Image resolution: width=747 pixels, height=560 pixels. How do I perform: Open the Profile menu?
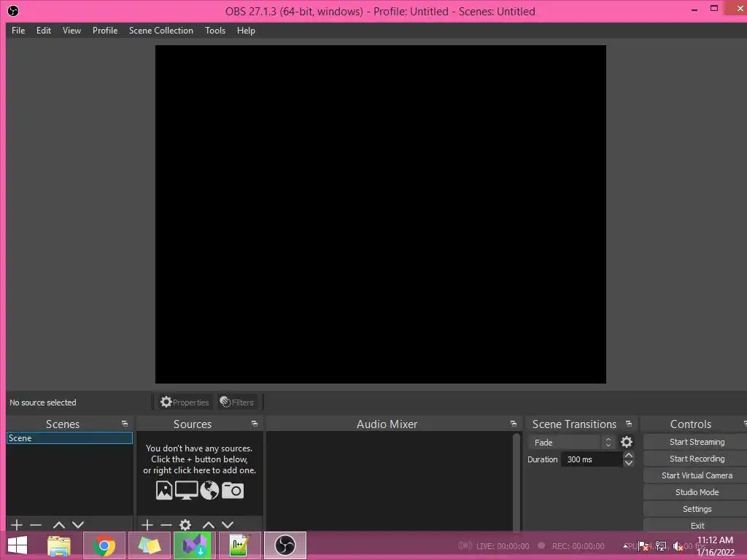[105, 31]
